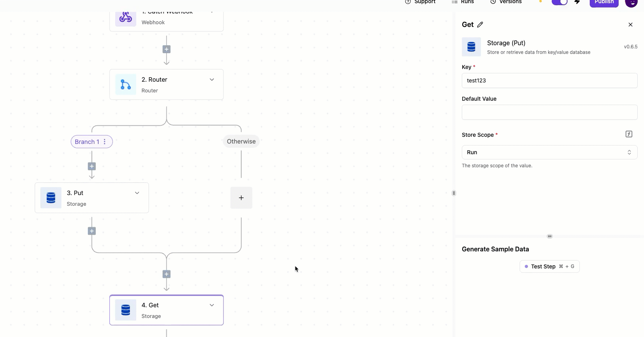Click the Router branch icon on step 2
Image resolution: width=644 pixels, height=337 pixels.
tap(126, 84)
